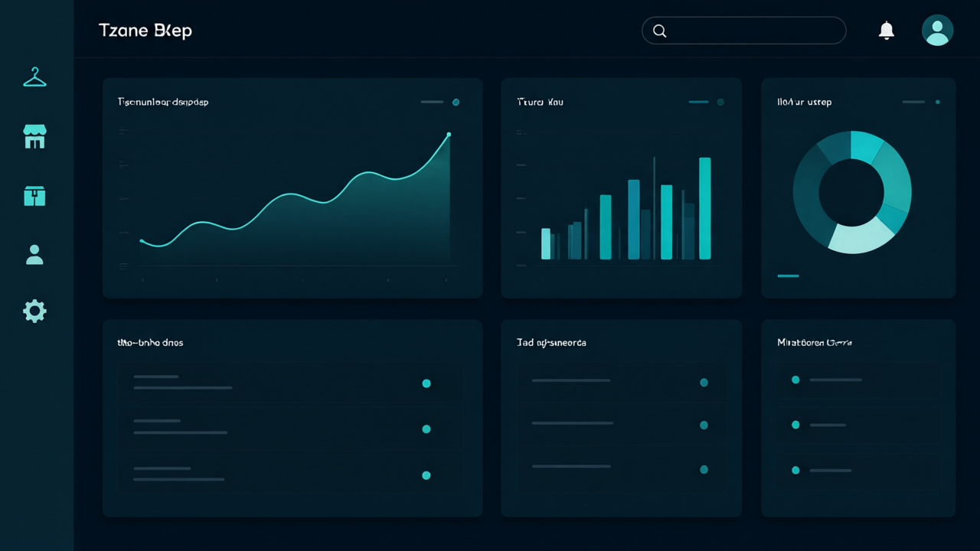980x551 pixels.
Task: Select the starting point of the line chart
Action: click(x=142, y=241)
